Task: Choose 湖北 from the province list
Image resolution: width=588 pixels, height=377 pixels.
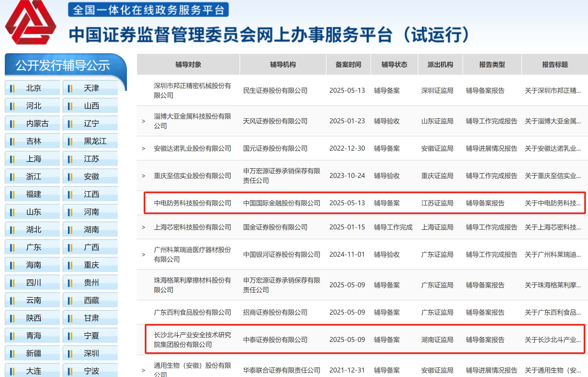Action: coord(32,229)
